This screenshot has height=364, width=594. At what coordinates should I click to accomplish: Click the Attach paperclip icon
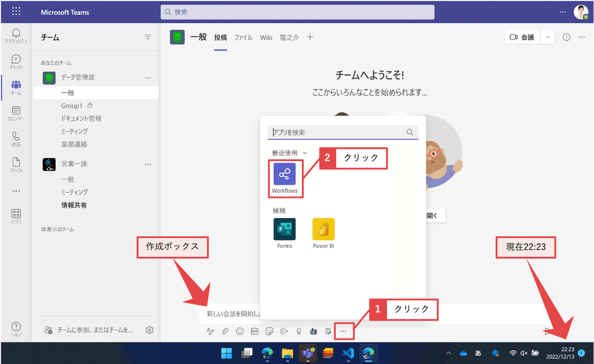point(225,331)
